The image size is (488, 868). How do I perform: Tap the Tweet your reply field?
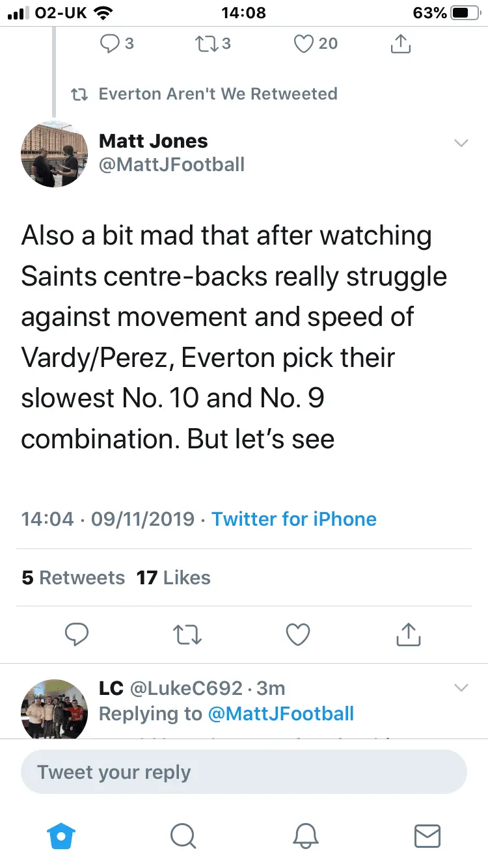coord(244,772)
